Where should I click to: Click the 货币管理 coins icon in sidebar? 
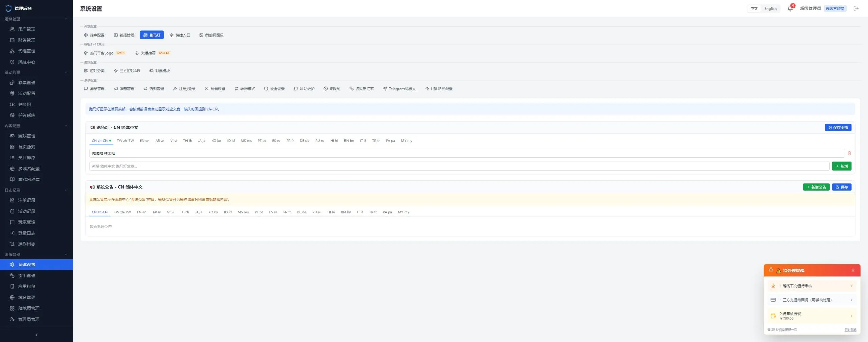point(12,276)
